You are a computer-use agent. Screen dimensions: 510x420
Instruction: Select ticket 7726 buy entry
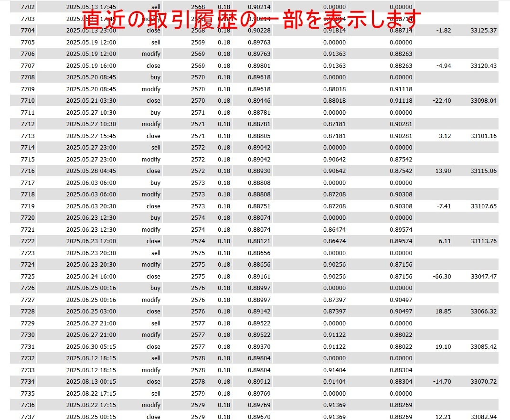point(153,288)
